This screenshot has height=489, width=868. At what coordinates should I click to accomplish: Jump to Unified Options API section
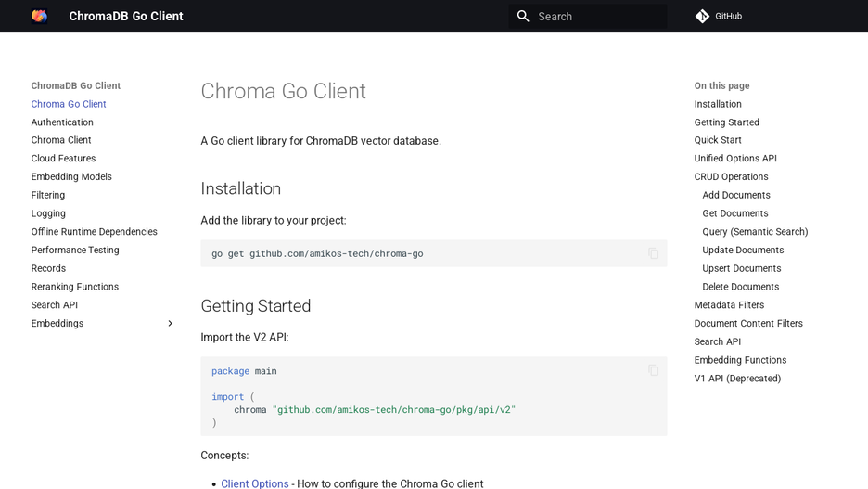[735, 159]
